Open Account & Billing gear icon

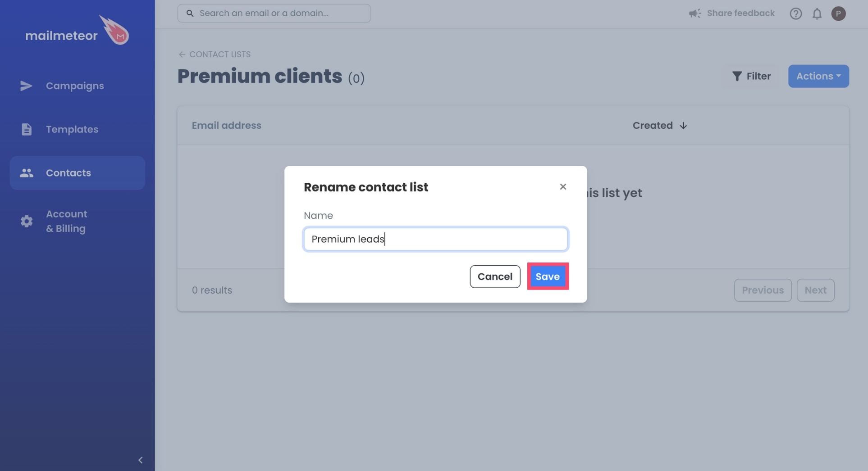tap(27, 221)
